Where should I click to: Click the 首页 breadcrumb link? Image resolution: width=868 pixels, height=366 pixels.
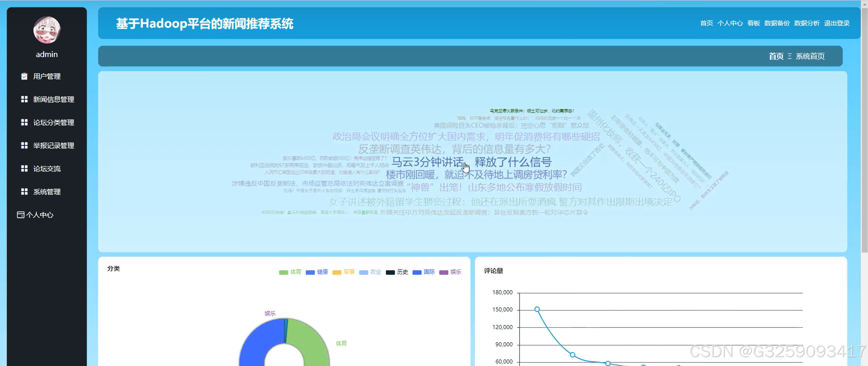(x=776, y=56)
